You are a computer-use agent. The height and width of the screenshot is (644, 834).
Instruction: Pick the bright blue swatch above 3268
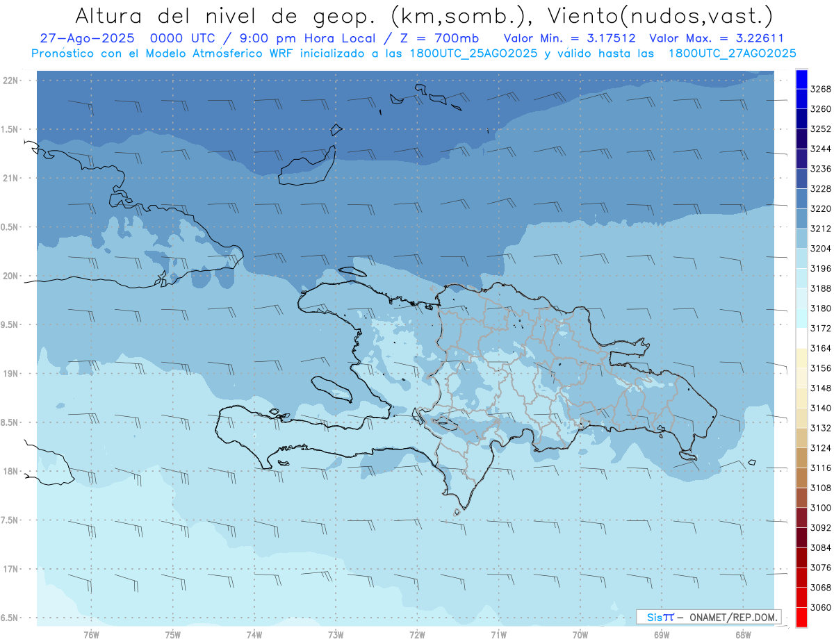click(x=801, y=79)
